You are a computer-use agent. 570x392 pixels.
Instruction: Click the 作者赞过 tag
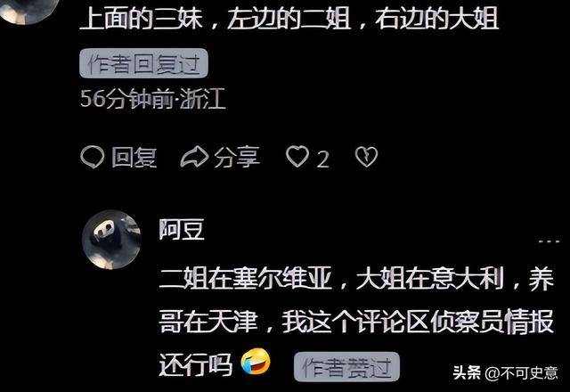point(346,366)
